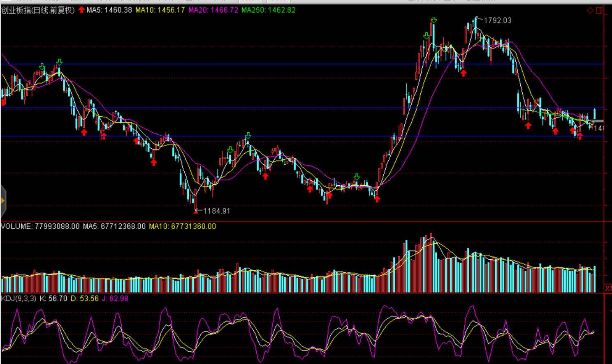Click the red up-arrow buy signal near 1184.91 low
This screenshot has width=612, height=364.
click(x=196, y=211)
